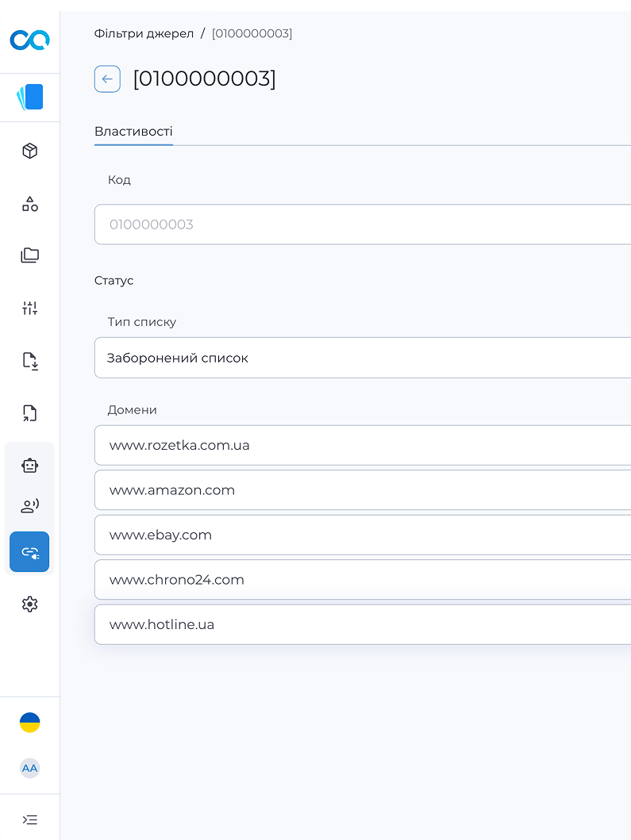Open the cube products icon in sidebar
This screenshot has width=631, height=840.
(29, 151)
